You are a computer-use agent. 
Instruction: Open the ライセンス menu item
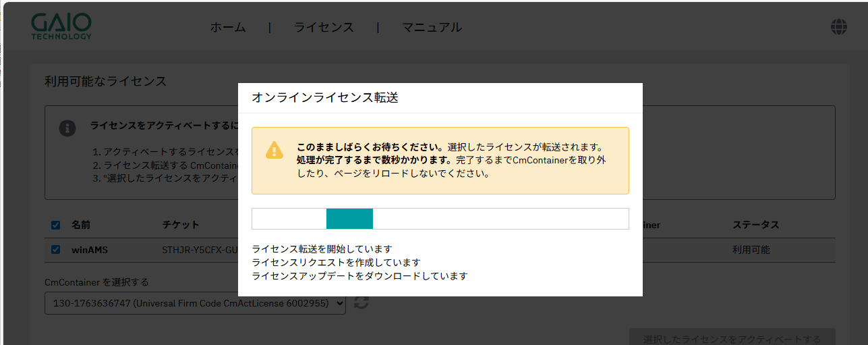(x=324, y=28)
